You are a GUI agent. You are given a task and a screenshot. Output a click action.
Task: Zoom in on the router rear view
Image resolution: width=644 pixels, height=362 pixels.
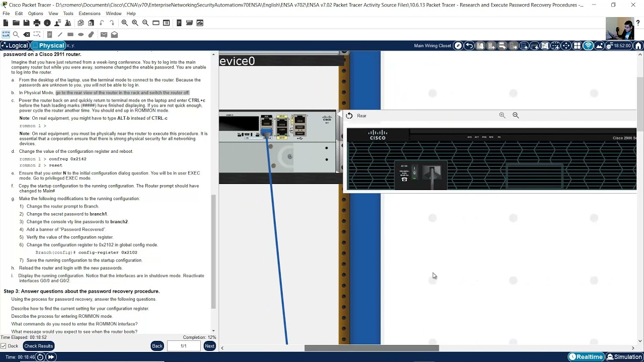502,115
